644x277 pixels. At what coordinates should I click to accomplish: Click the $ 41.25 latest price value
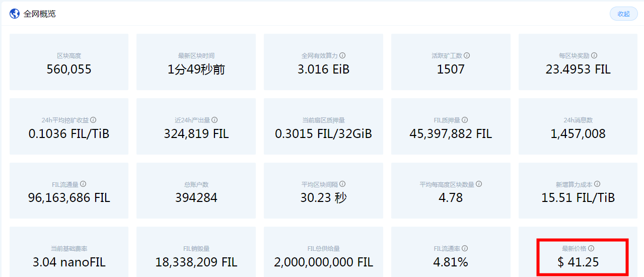pos(578,262)
